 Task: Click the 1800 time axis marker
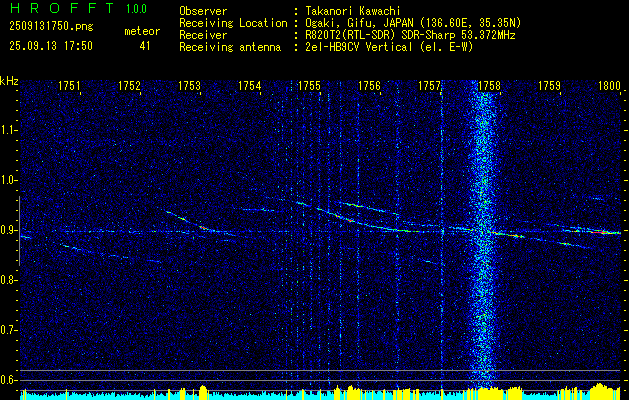609,86
